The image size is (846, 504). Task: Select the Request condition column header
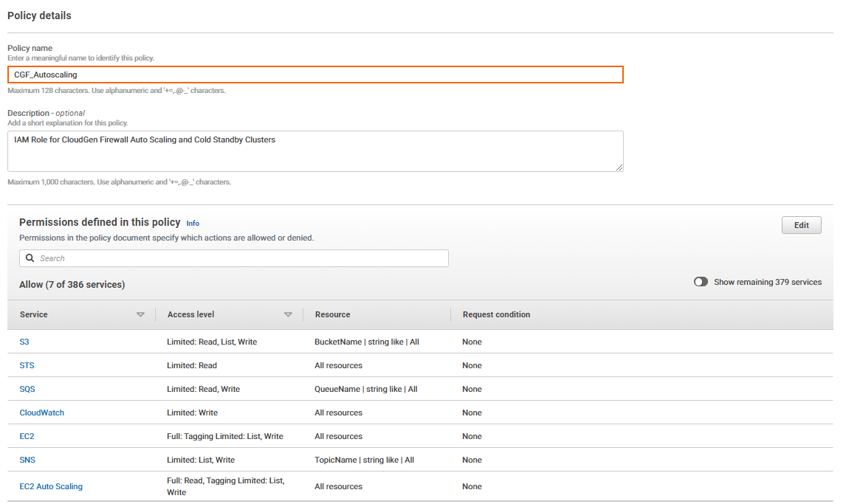(496, 315)
